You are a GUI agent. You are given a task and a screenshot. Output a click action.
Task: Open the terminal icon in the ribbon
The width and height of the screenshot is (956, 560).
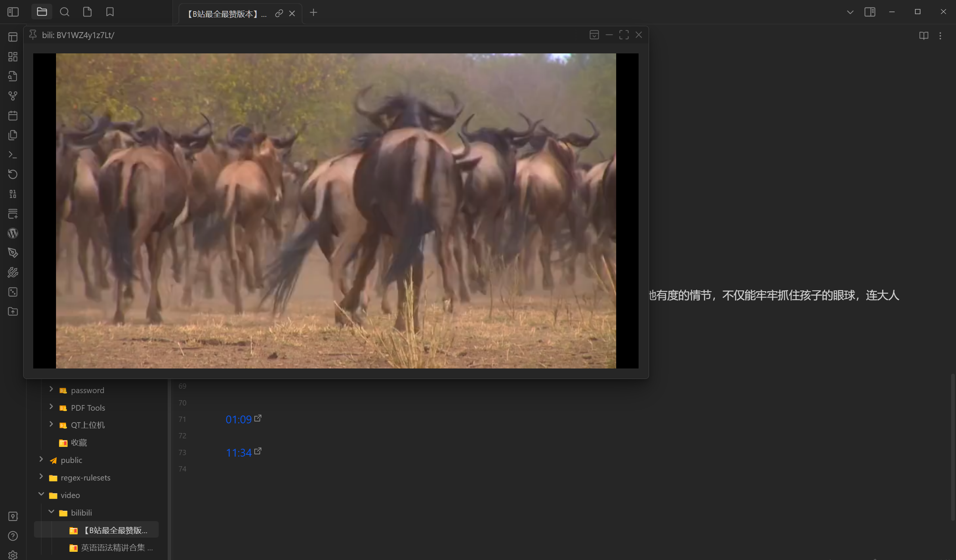click(x=13, y=155)
